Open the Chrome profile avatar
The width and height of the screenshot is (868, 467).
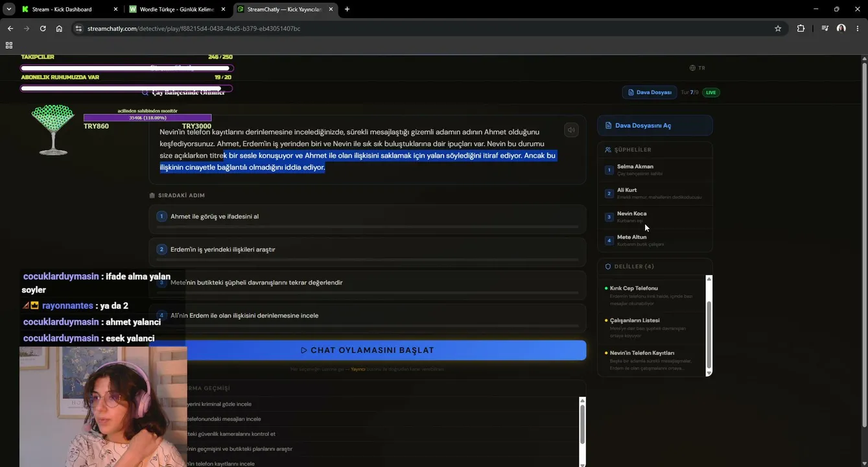point(841,29)
